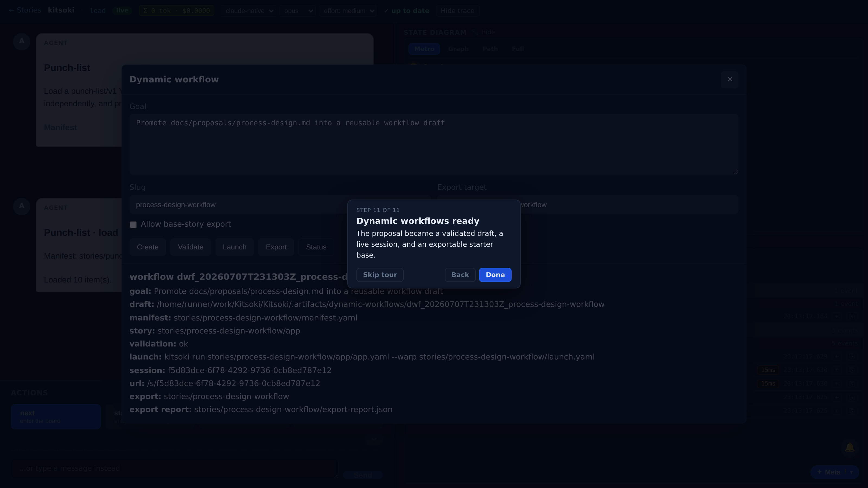Toggle Allow base-story export checkbox
The width and height of the screenshot is (868, 488).
click(133, 225)
